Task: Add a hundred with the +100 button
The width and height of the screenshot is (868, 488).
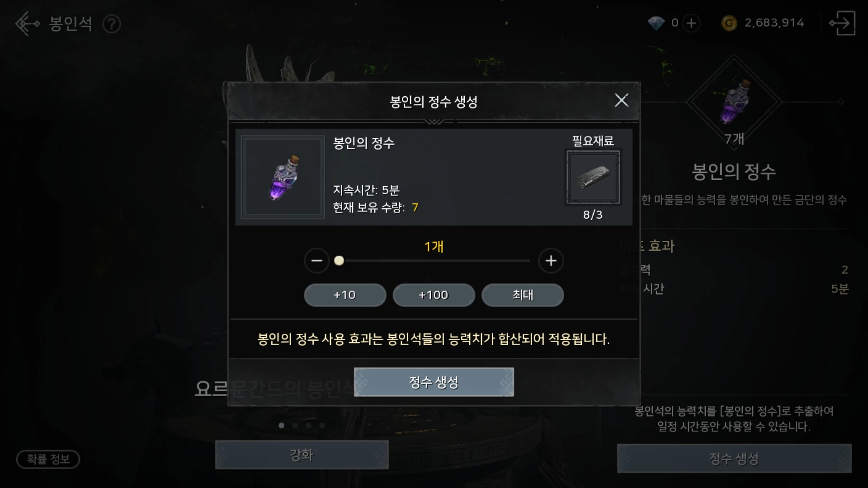Action: (x=434, y=295)
